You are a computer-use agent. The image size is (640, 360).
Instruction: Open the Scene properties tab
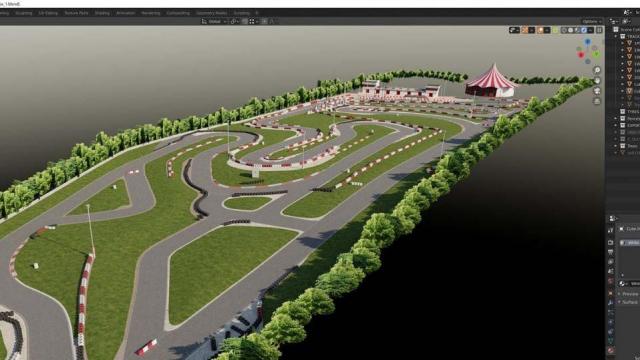611,271
